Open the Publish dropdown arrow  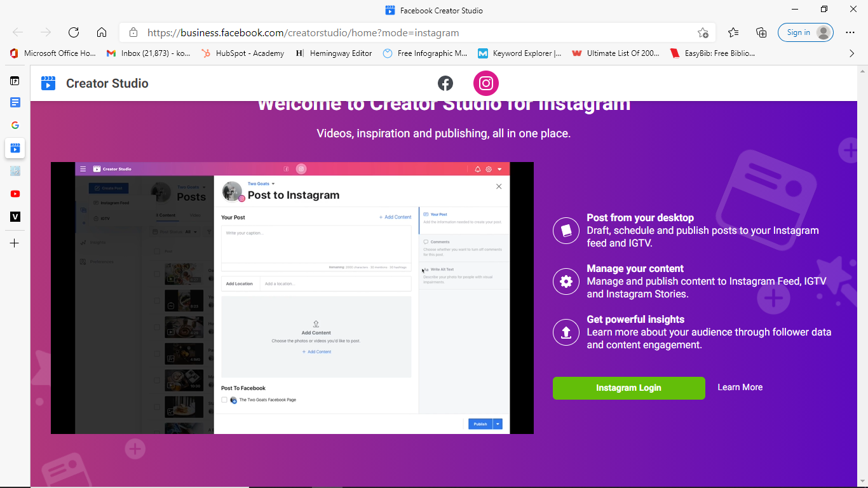pos(498,424)
